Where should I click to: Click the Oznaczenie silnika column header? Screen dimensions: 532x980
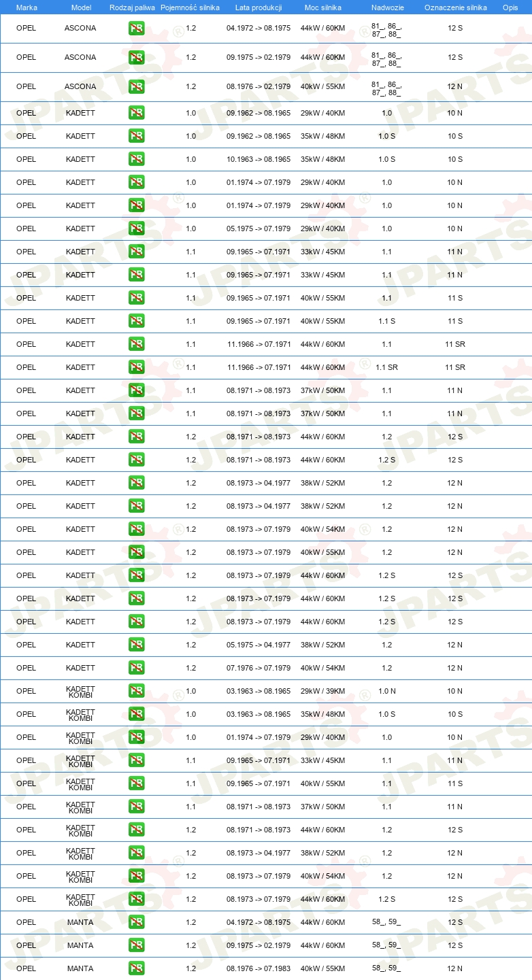(x=455, y=7)
